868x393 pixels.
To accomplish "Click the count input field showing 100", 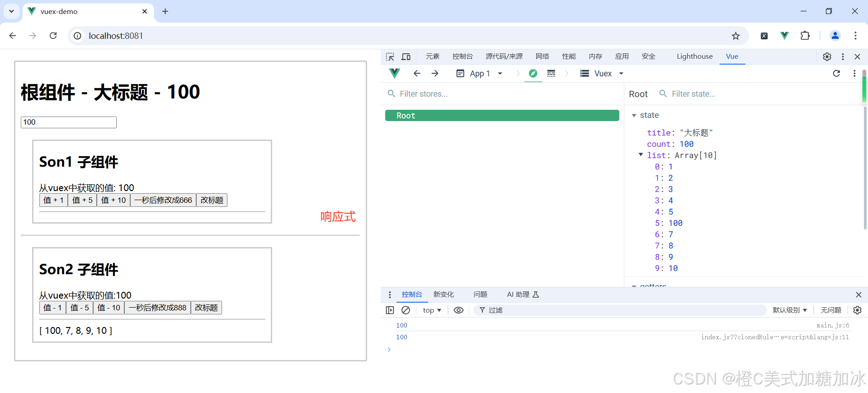I will pyautogui.click(x=69, y=122).
